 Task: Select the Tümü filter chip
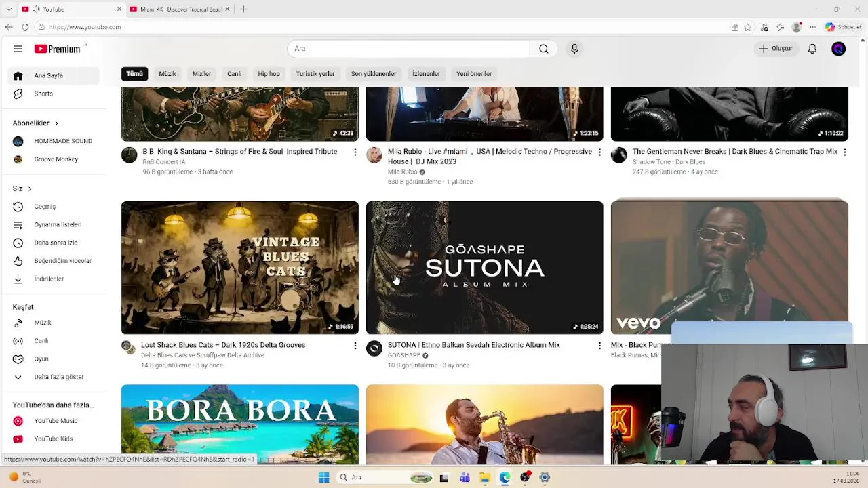134,73
